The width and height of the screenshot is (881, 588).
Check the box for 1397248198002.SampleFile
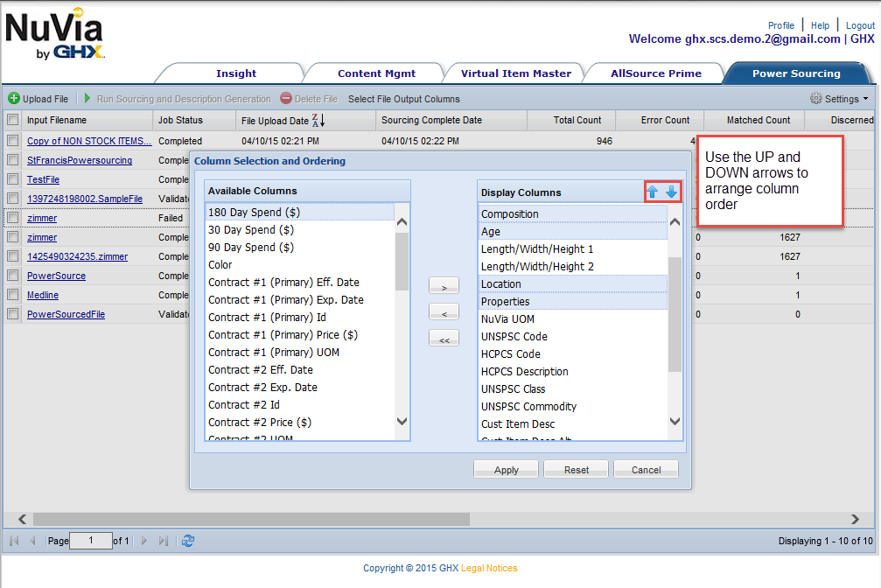coord(12,199)
